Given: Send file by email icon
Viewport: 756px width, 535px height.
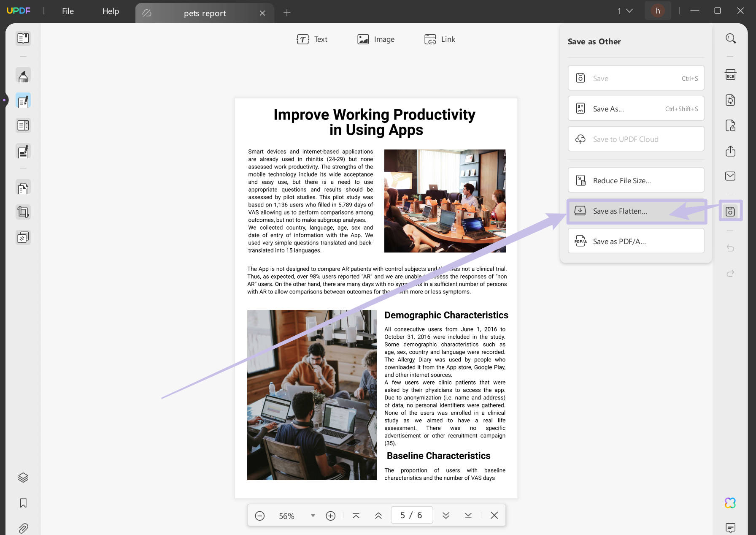Looking at the screenshot, I should click(731, 176).
